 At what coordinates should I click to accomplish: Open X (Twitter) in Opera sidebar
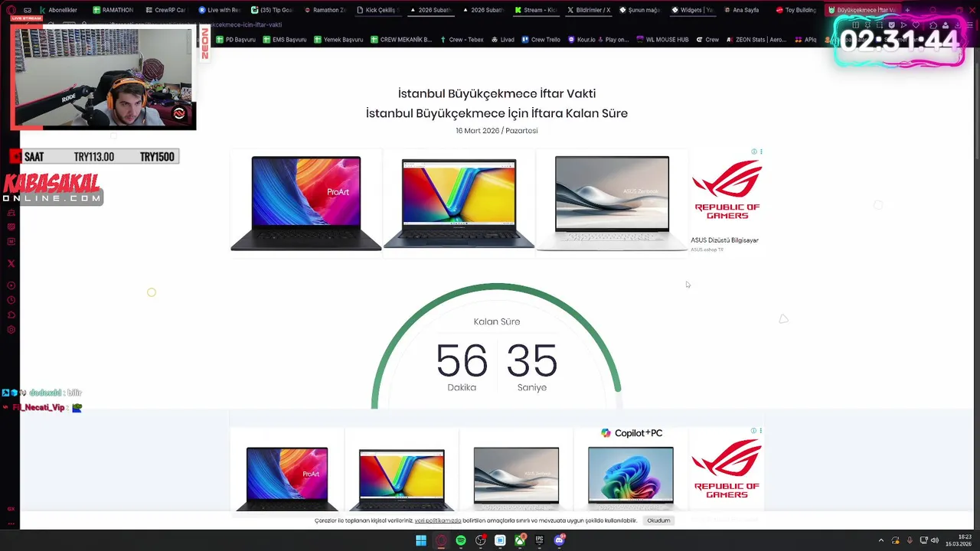click(11, 263)
